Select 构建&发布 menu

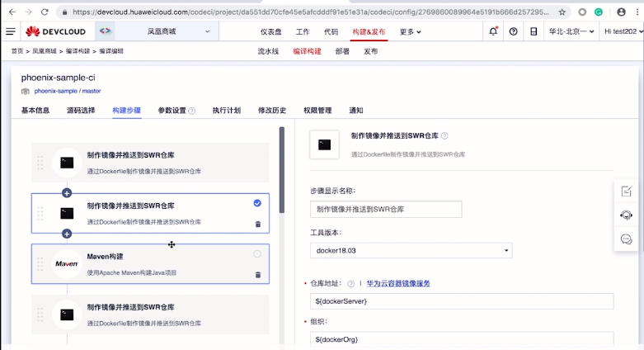click(369, 31)
